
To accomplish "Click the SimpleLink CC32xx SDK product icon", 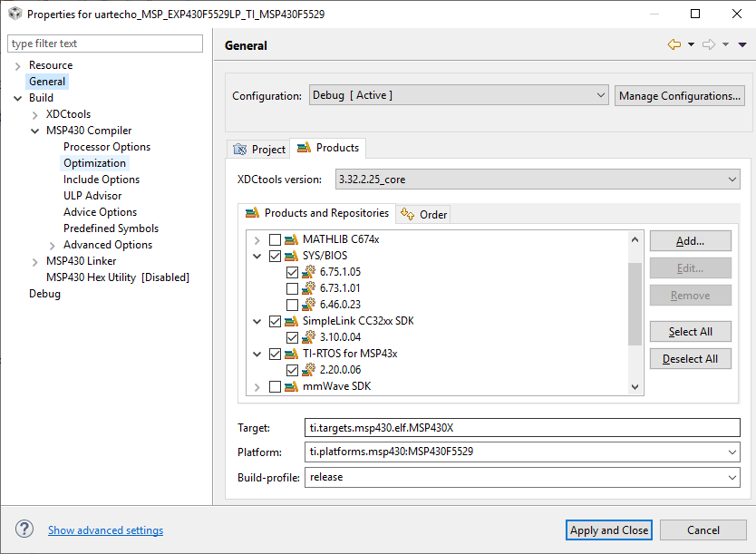I will 291,321.
